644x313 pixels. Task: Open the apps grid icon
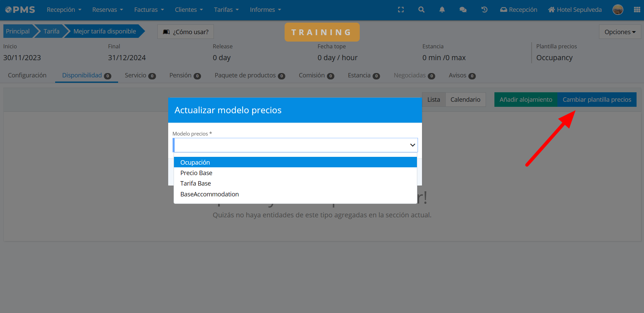[637, 10]
